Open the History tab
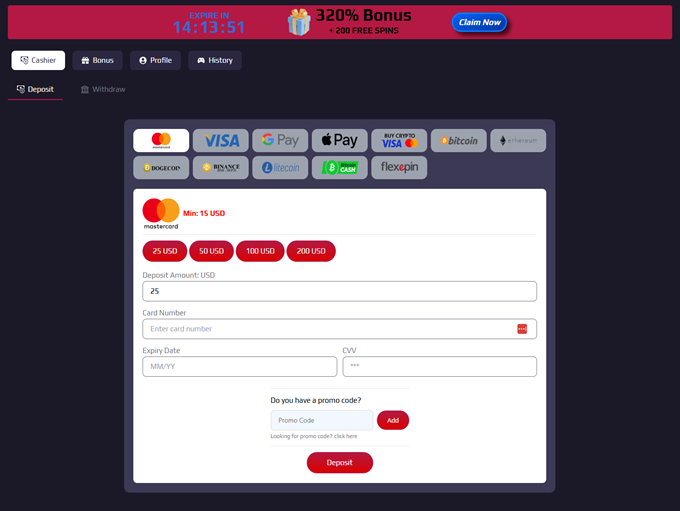Screen dimensions: 680x511 coord(215,61)
